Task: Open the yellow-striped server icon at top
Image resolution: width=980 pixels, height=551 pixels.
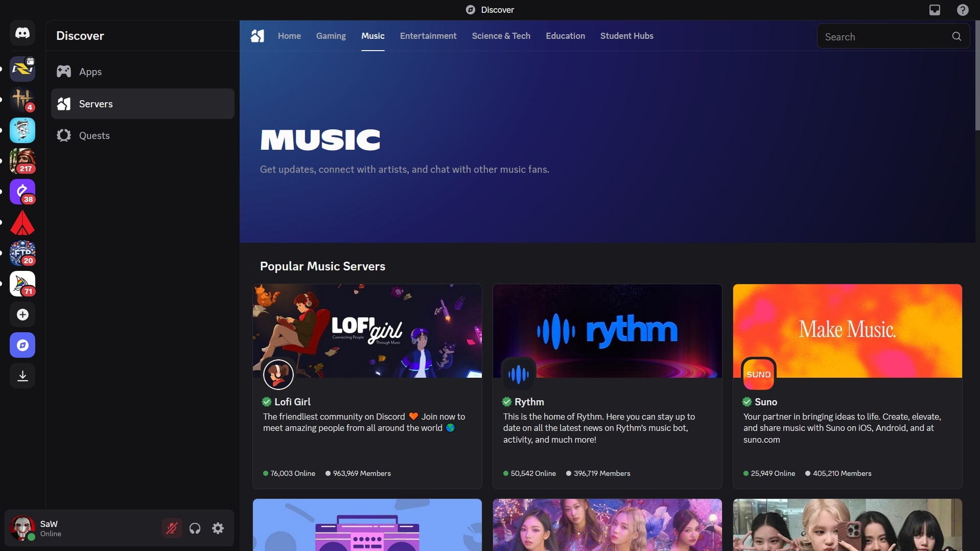Action: (x=22, y=69)
